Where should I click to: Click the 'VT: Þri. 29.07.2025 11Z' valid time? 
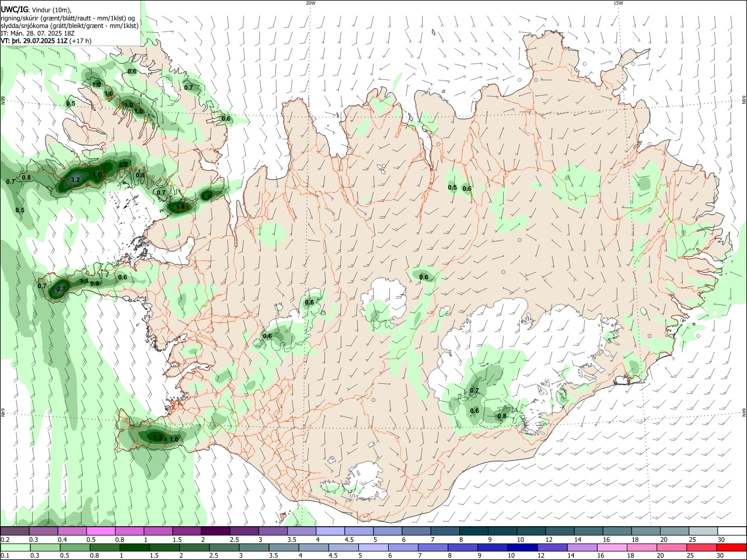click(x=34, y=41)
